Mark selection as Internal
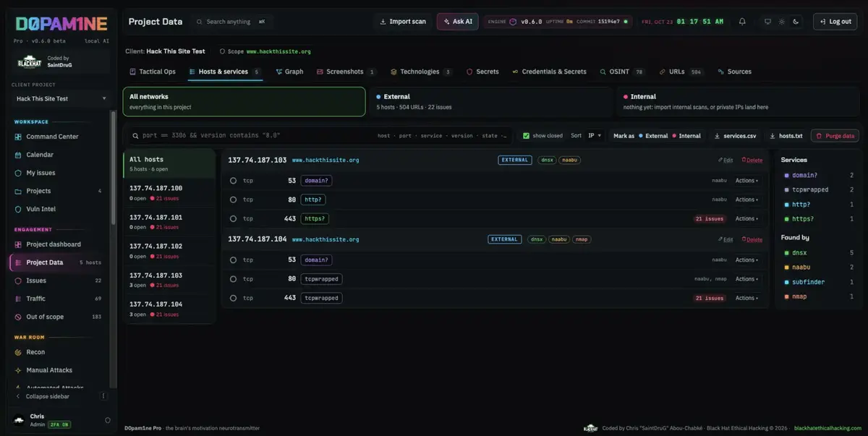Viewport: 868px width, 436px height. pyautogui.click(x=686, y=136)
